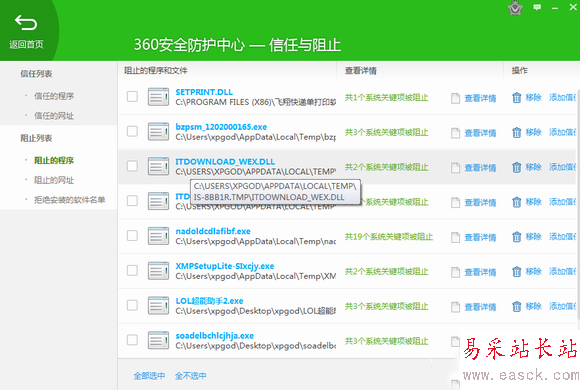580x390 pixels.
Task: Click file name bzpsm_1202000165.exe
Action: tap(221, 127)
